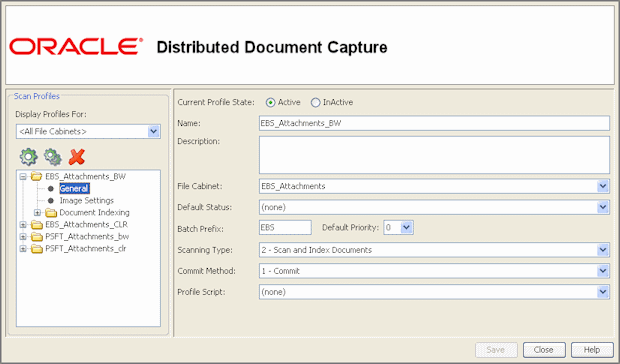
Task: Click the new scan profile gear icon
Action: coord(28,157)
